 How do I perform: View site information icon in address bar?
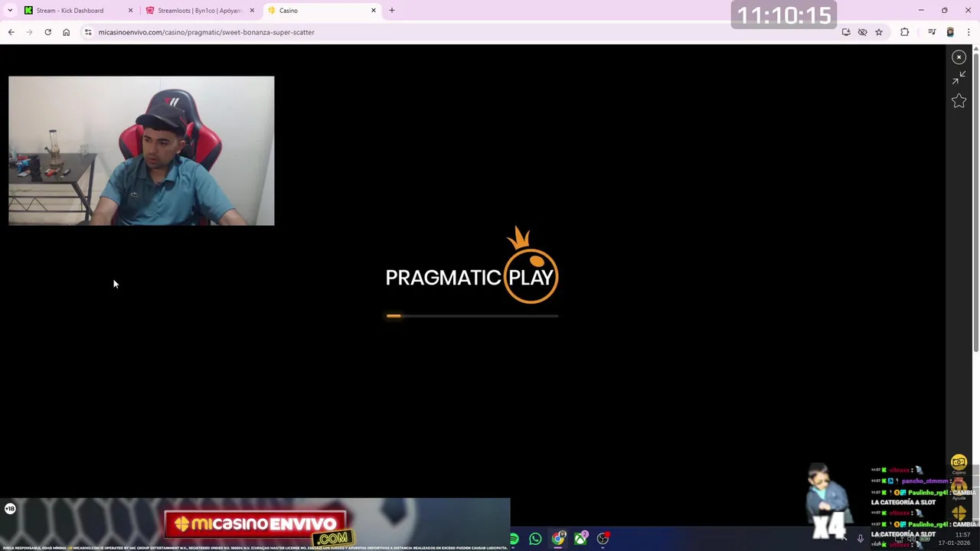coord(88,32)
